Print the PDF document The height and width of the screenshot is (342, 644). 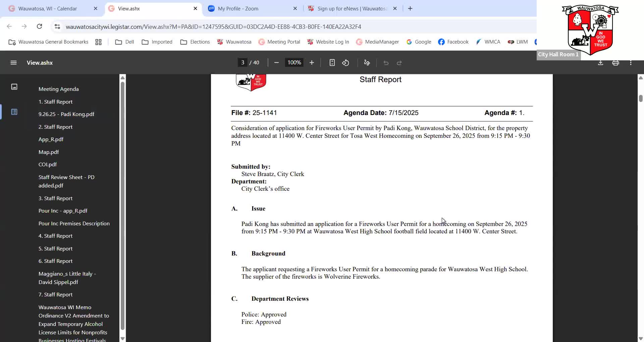click(615, 63)
